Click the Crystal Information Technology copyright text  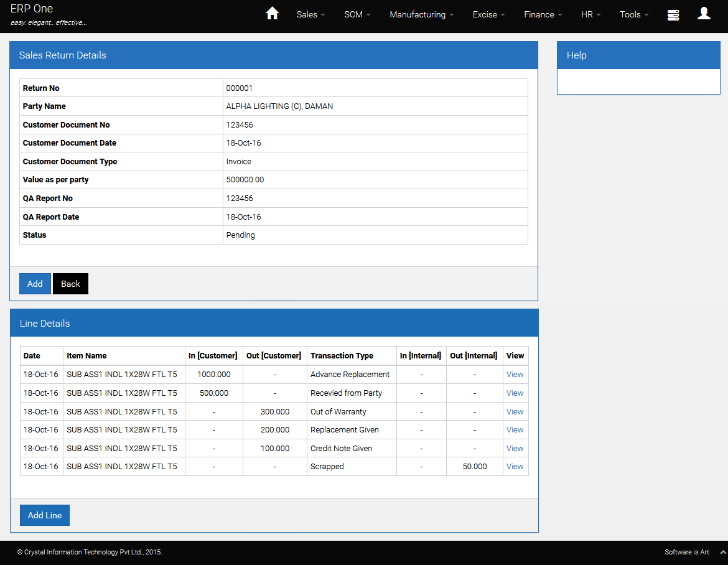coord(90,552)
